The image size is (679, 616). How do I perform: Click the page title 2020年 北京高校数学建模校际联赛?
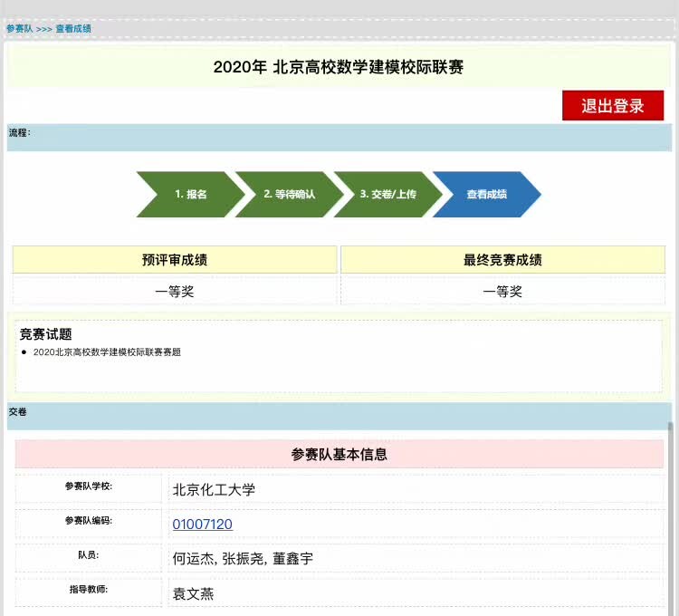click(x=339, y=67)
